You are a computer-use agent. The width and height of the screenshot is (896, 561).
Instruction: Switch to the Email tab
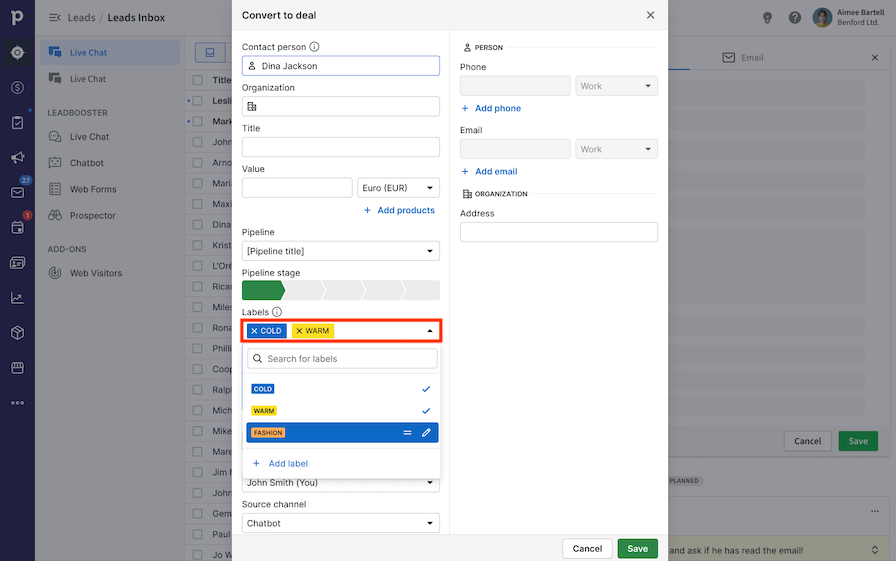coord(743,58)
